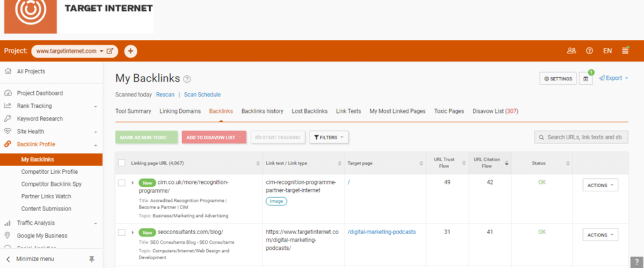Viewport: 644px width, 268px height.
Task: Expand the seoconsultants.com row details
Action: [133, 232]
